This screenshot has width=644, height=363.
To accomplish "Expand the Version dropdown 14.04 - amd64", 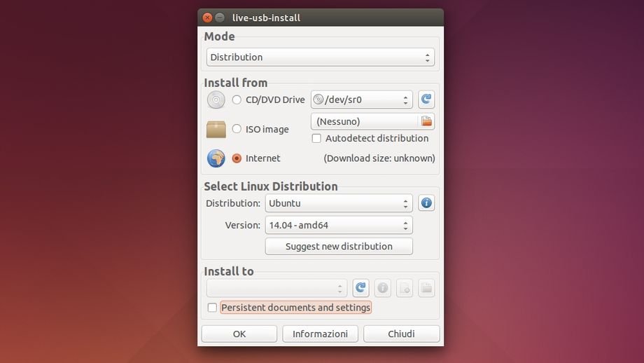I will click(x=338, y=226).
